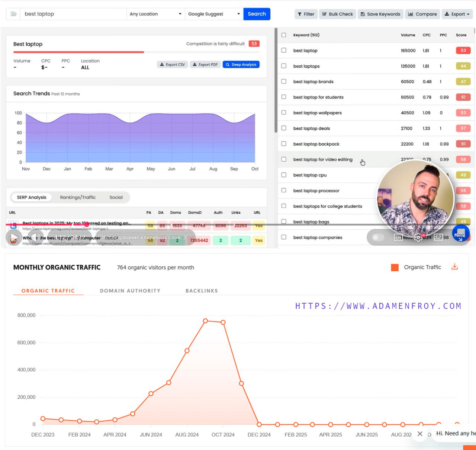Image resolution: width=476 pixels, height=450 pixels.
Task: Switch to the Rankings/Traffic tab
Action: (78, 197)
